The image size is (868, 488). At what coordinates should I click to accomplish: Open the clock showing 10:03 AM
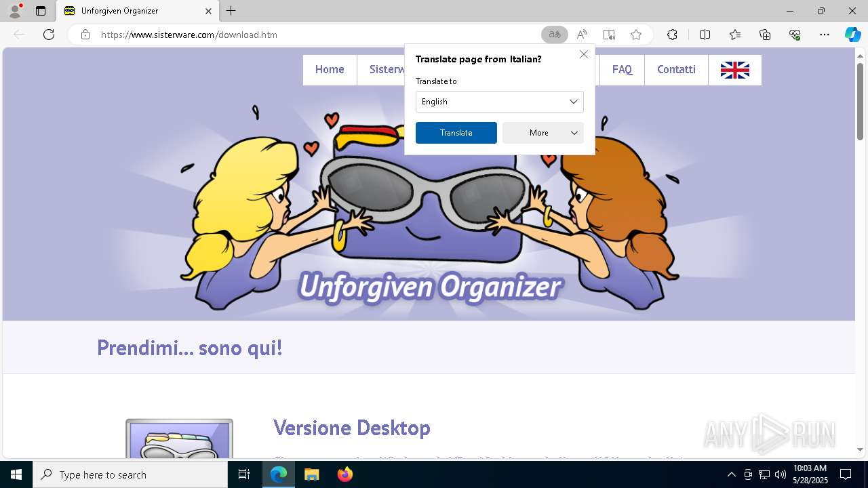coord(810,474)
